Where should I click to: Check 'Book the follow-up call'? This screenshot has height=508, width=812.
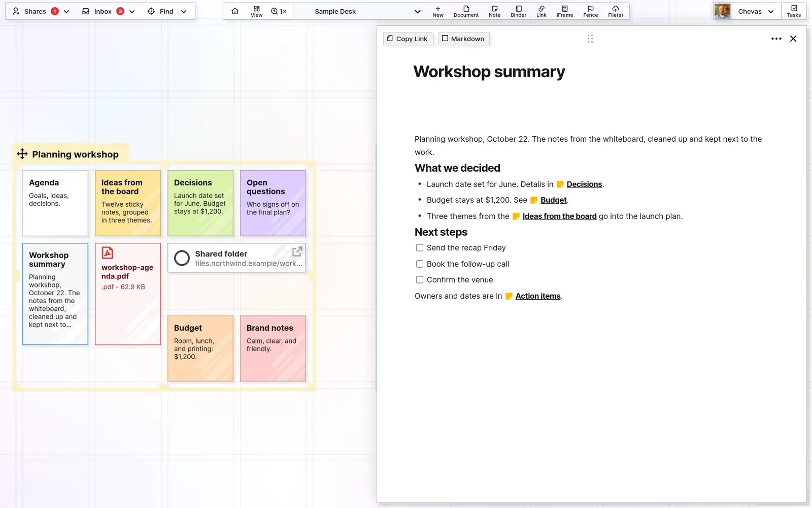(420, 264)
